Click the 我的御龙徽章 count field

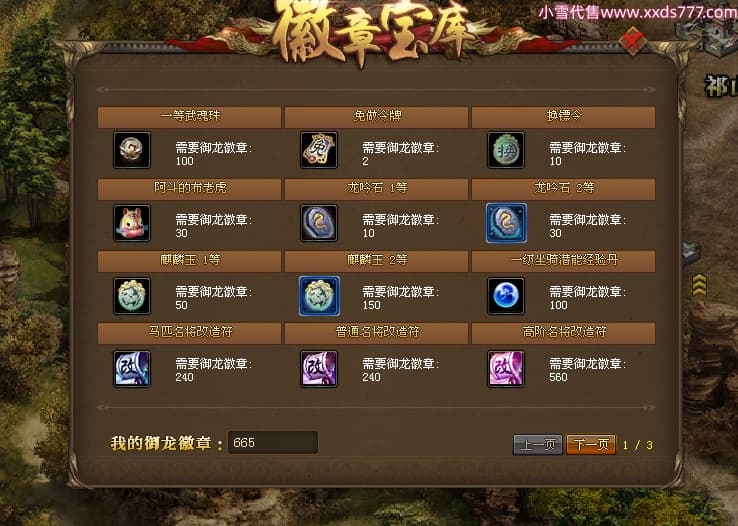[x=273, y=442]
